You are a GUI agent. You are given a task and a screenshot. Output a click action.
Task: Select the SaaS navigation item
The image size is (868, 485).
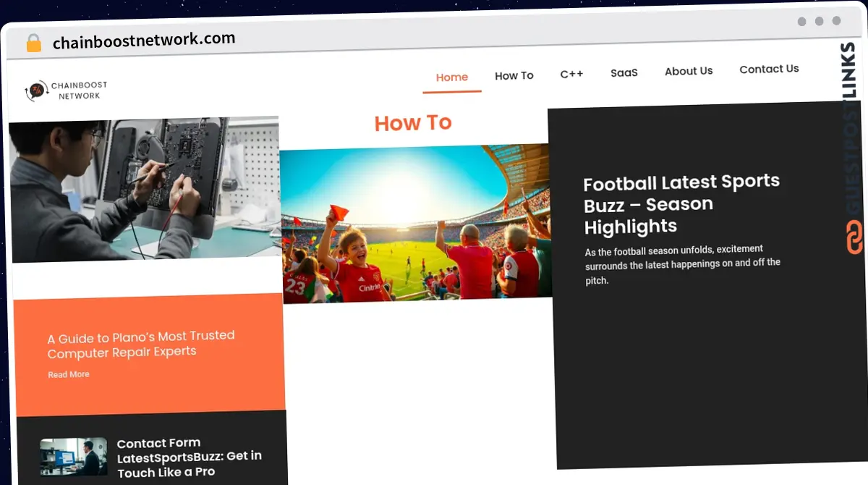click(624, 72)
